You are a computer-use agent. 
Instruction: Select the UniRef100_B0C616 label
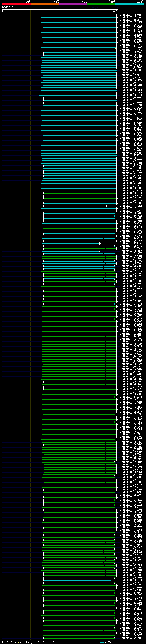131,63
